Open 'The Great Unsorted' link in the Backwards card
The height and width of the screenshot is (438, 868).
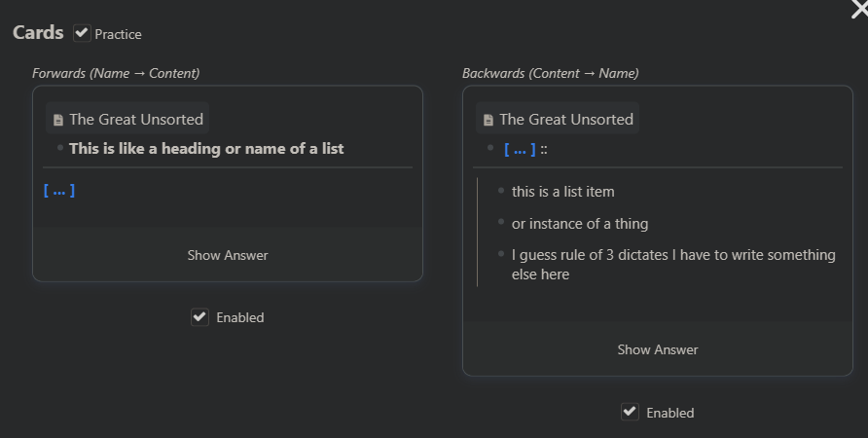coord(566,120)
